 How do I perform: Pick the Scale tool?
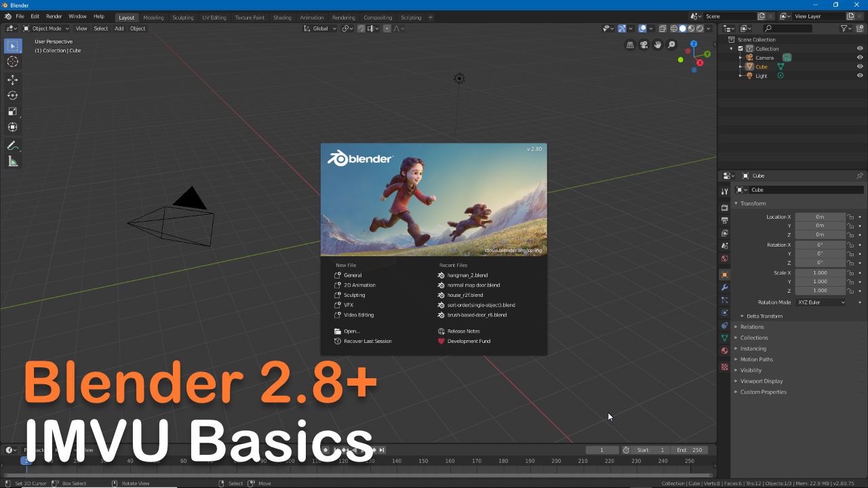coord(13,111)
